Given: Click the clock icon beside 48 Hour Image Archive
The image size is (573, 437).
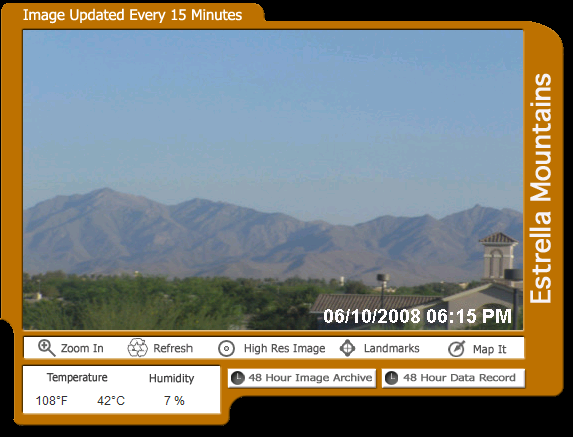Looking at the screenshot, I should pos(238,378).
